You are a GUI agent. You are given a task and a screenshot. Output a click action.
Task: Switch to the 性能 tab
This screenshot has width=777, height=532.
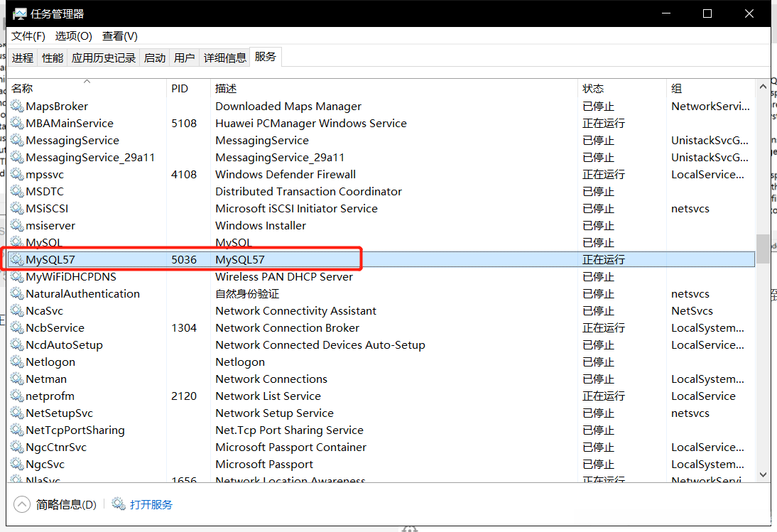(53, 58)
